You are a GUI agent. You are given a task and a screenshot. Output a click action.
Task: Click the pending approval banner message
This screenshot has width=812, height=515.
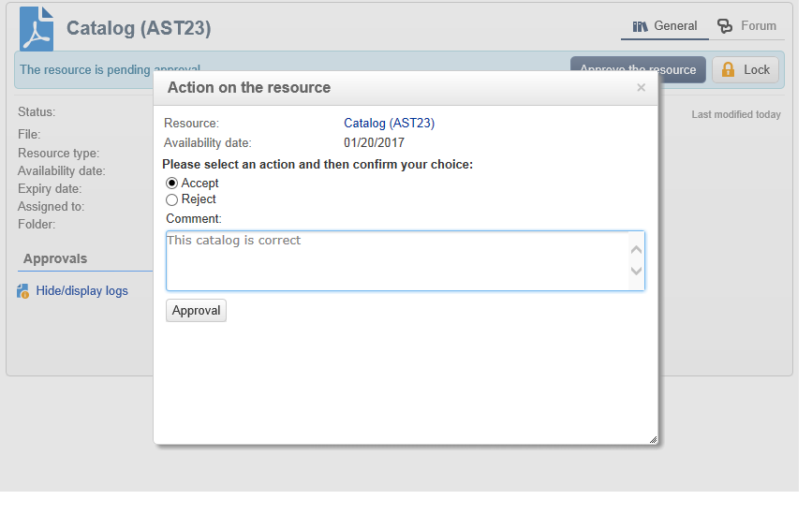84,69
